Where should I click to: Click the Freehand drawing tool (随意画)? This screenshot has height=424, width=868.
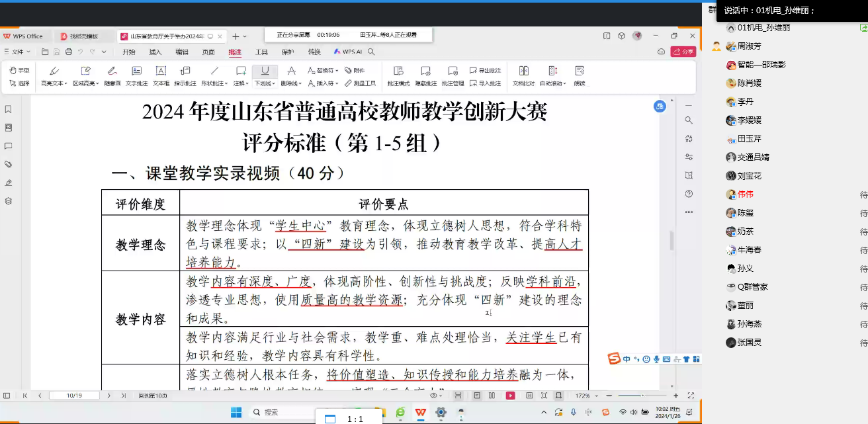112,75
